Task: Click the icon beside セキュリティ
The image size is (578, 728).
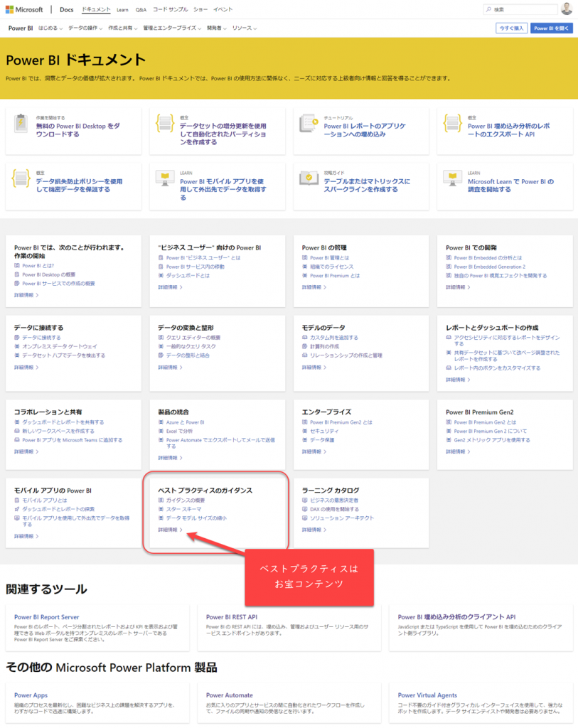Action: 304,431
